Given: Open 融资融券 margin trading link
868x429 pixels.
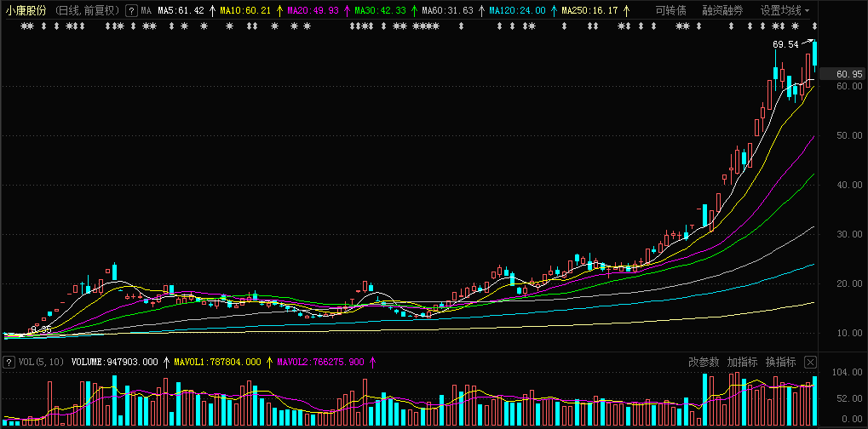Looking at the screenshot, I should (722, 11).
